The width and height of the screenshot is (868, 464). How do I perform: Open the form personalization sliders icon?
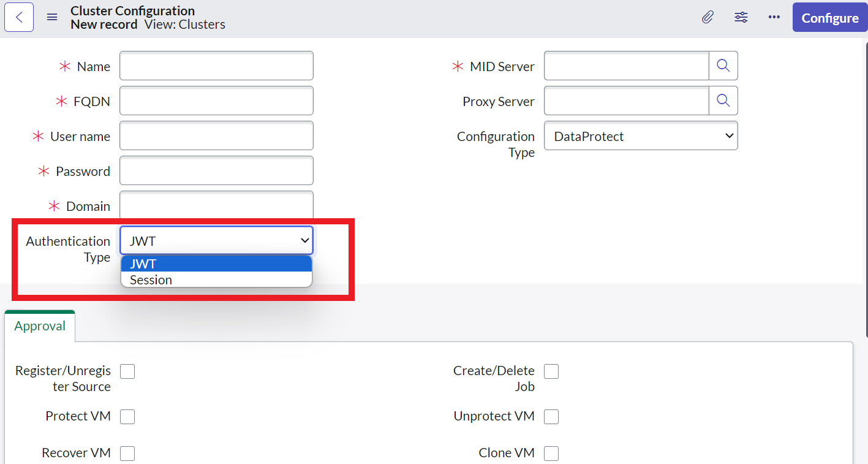[x=741, y=17]
